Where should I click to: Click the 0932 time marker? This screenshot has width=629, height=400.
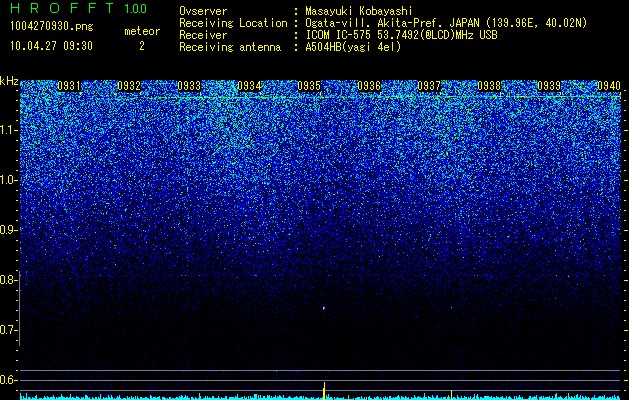(x=129, y=86)
